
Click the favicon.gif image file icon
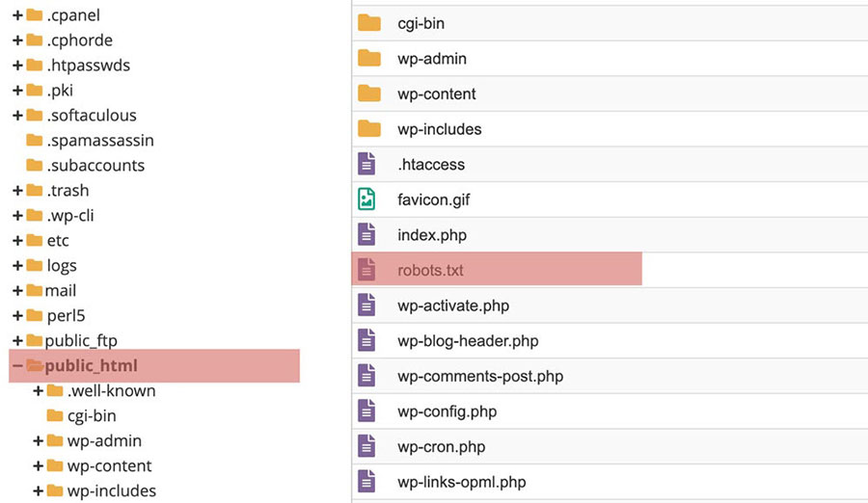tap(366, 199)
